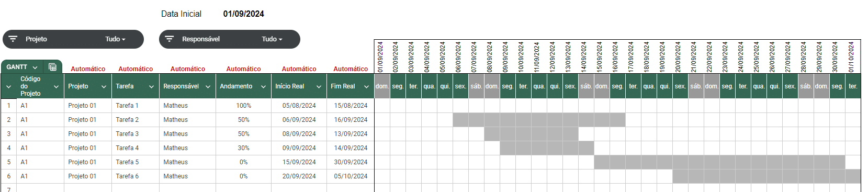Expand the row-number column chevron
This screenshot has width=868, height=192.
[8, 87]
